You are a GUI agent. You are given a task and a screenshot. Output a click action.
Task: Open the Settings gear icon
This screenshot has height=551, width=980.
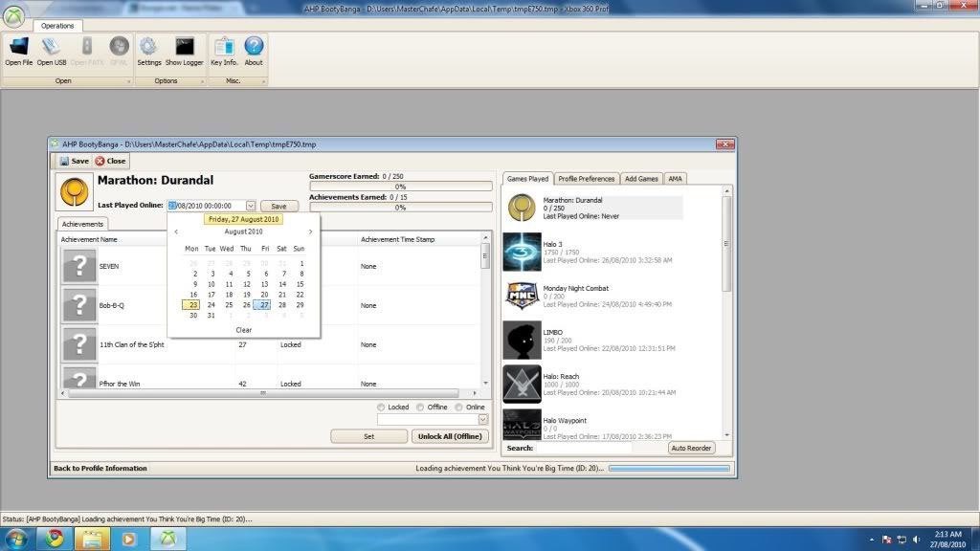(148, 47)
